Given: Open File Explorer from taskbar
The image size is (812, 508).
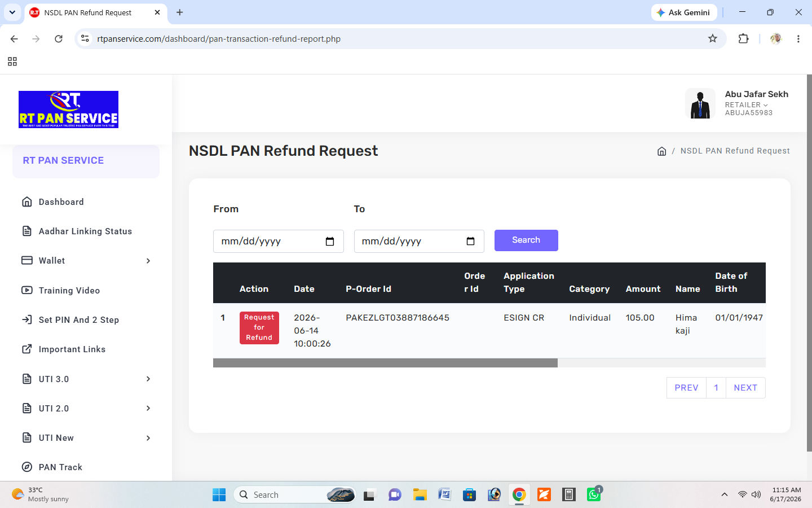Looking at the screenshot, I should 420,495.
